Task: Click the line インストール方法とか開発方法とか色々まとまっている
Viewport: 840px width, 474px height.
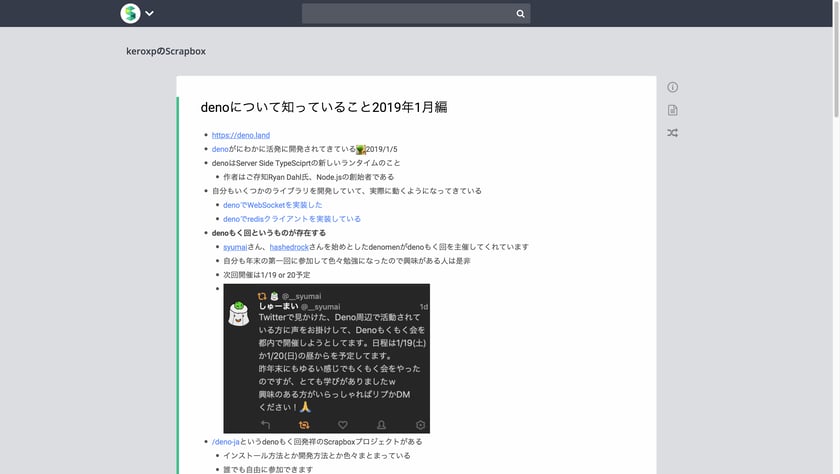Action: tap(317, 456)
